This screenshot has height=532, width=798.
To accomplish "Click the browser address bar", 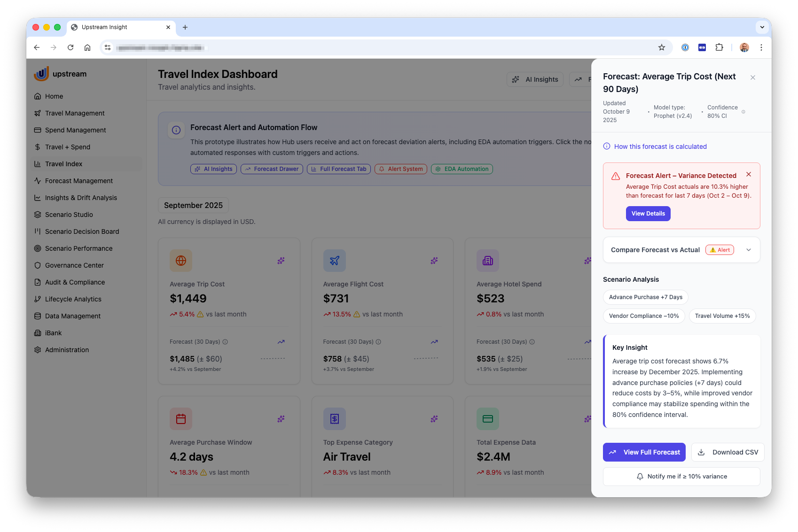I will 376,47.
